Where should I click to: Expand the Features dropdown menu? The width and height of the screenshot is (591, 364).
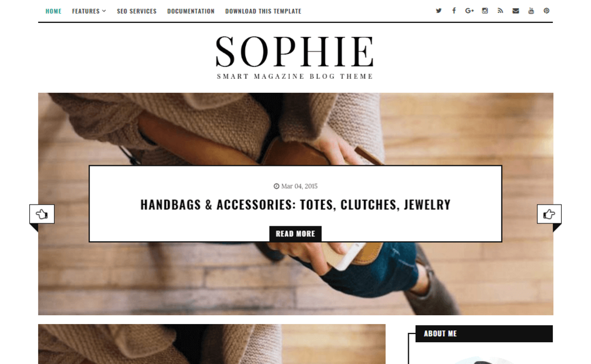[x=89, y=11]
